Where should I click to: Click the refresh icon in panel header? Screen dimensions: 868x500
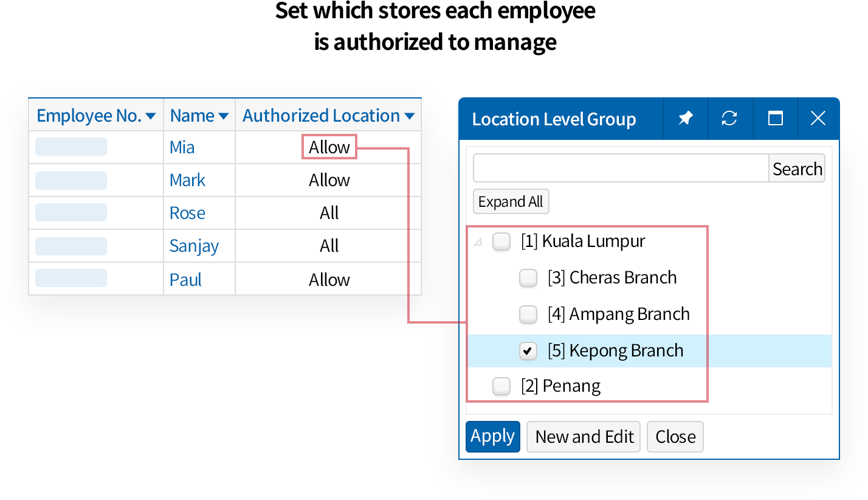729,119
